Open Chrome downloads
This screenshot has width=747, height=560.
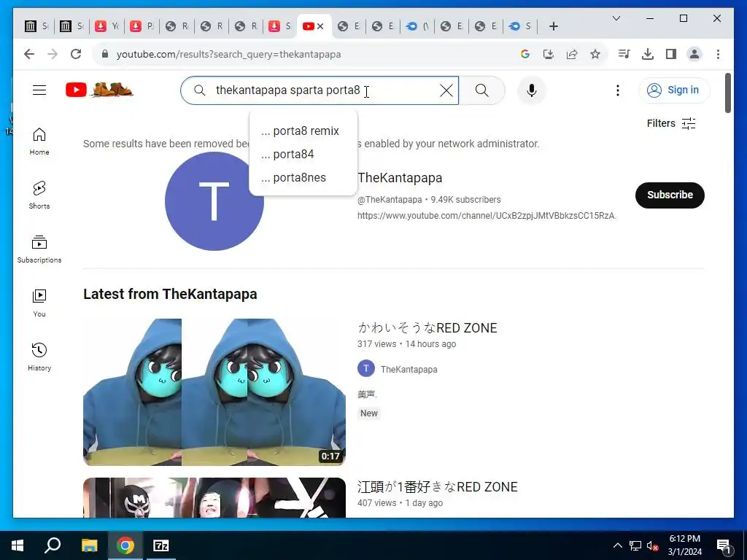[648, 54]
